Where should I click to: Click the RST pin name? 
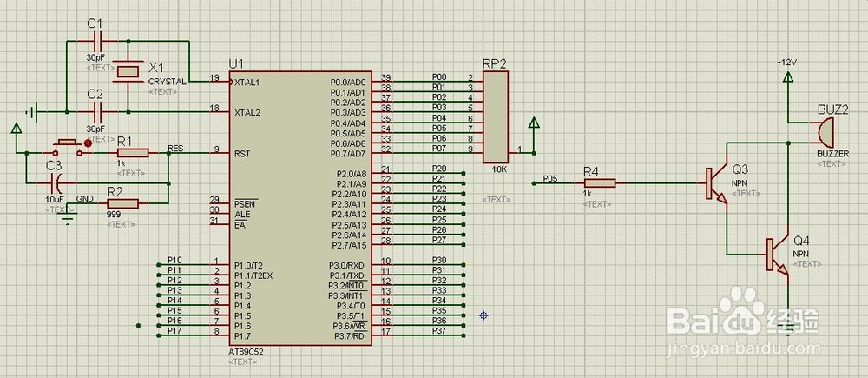(x=242, y=153)
